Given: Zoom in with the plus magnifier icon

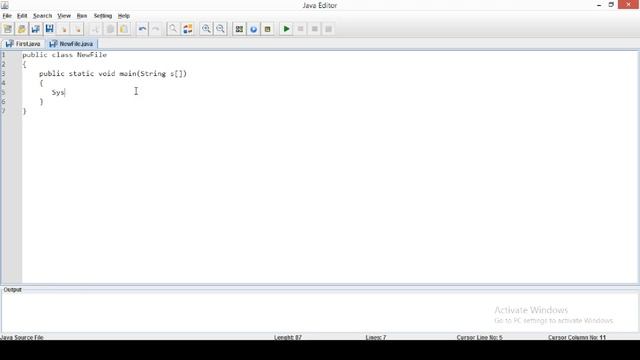Looking at the screenshot, I should click(x=206, y=29).
